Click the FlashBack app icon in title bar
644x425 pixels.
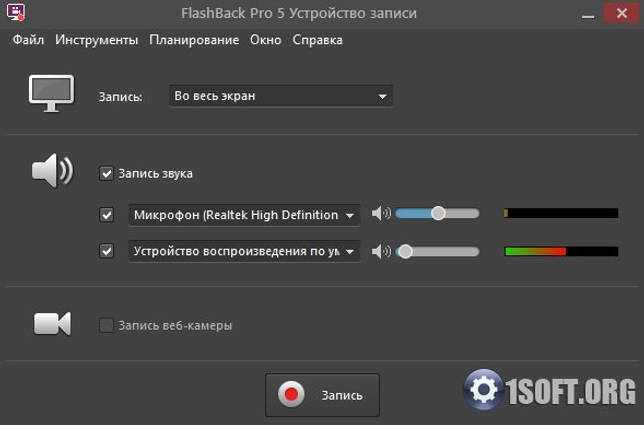[x=16, y=12]
